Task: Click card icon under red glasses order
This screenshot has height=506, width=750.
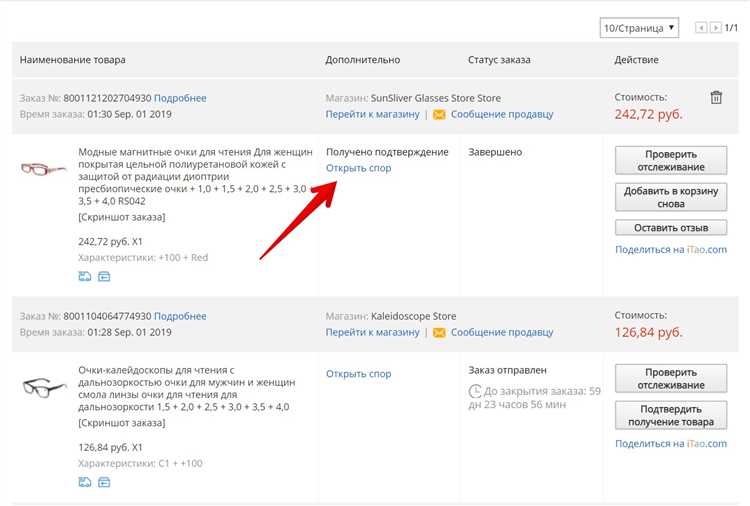Action: point(103,276)
